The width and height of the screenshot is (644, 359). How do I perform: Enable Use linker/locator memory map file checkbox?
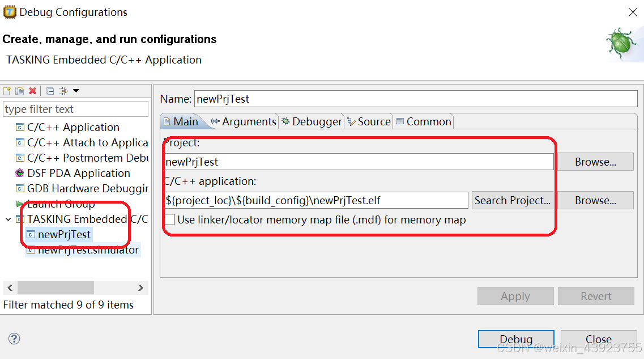[x=169, y=219]
